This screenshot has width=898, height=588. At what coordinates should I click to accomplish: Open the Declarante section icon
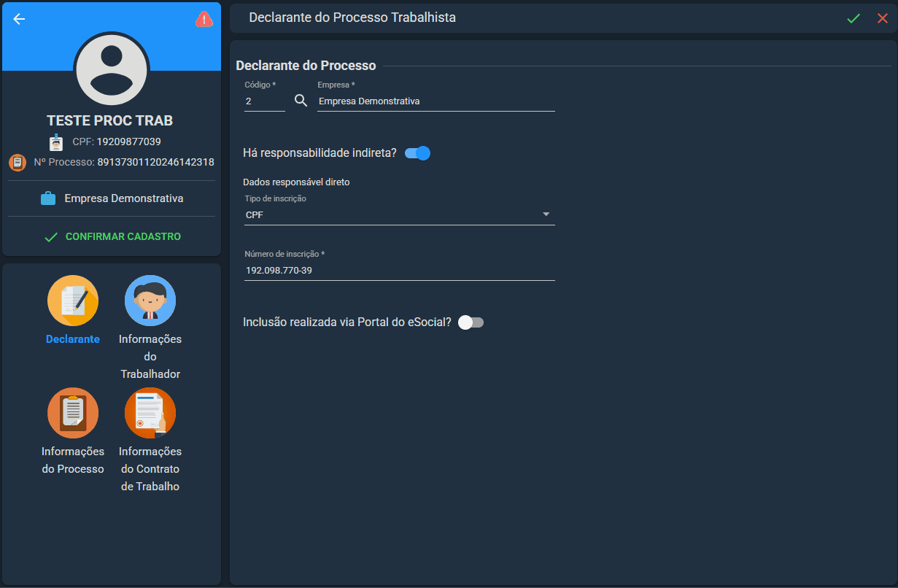pyautogui.click(x=73, y=301)
